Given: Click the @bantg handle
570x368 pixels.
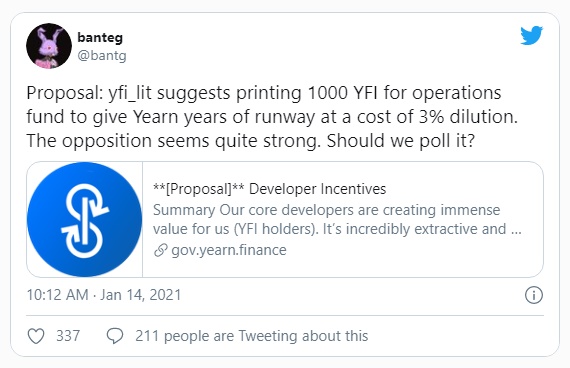Looking at the screenshot, I should (102, 55).
